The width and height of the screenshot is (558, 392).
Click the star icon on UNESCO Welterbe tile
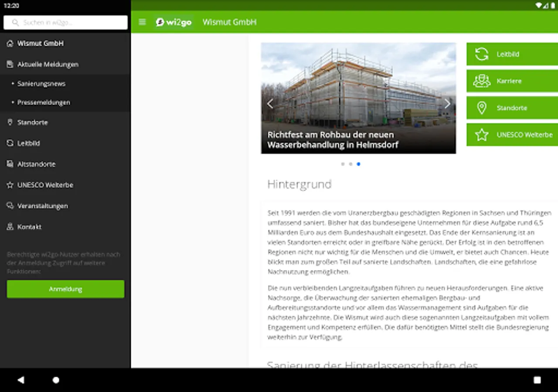click(482, 135)
